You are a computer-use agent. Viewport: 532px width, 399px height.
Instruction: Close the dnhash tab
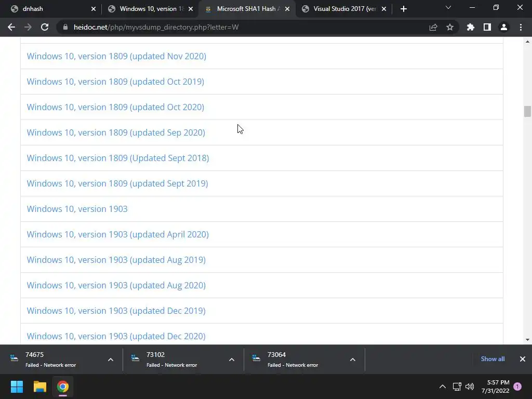point(94,9)
